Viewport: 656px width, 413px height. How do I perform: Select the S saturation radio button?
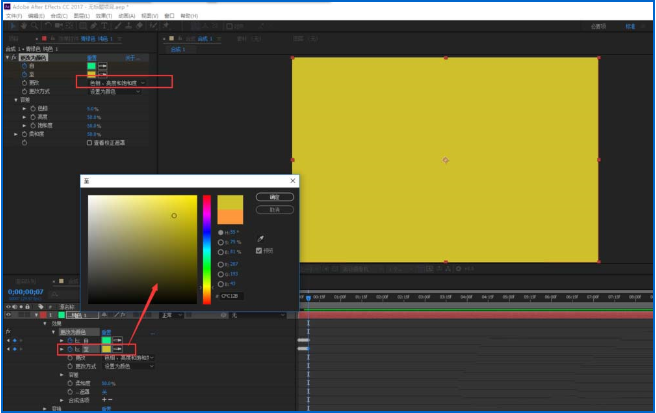click(219, 242)
